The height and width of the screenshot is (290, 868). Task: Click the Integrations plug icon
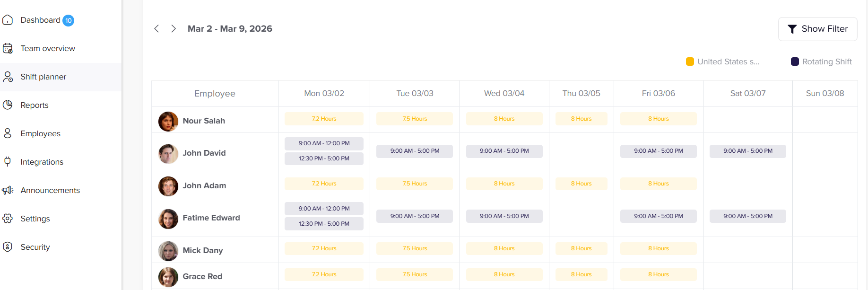(8, 161)
